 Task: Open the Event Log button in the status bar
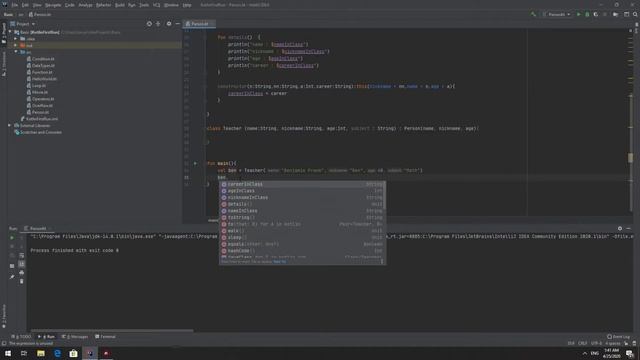point(618,337)
